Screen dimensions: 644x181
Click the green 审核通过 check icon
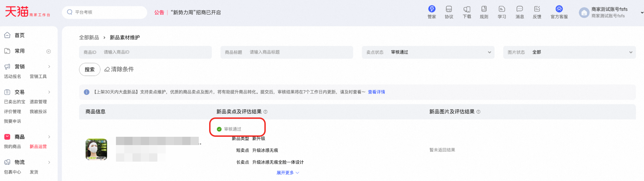click(x=219, y=129)
